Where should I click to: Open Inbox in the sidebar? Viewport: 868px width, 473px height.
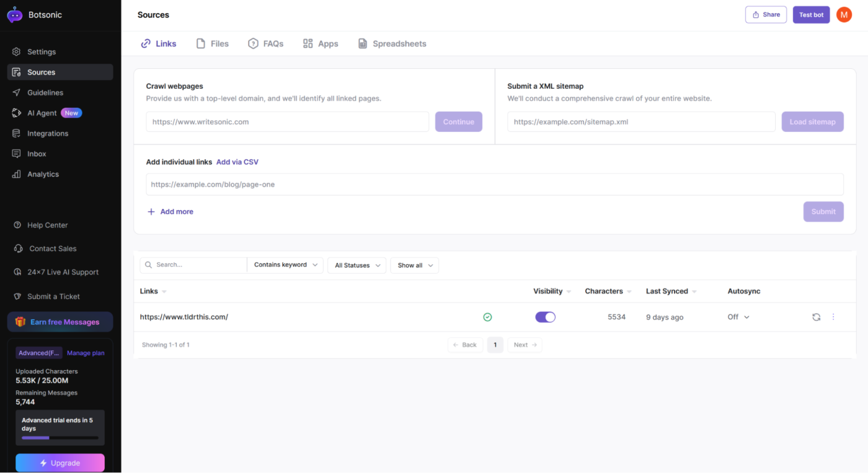[x=60, y=154]
